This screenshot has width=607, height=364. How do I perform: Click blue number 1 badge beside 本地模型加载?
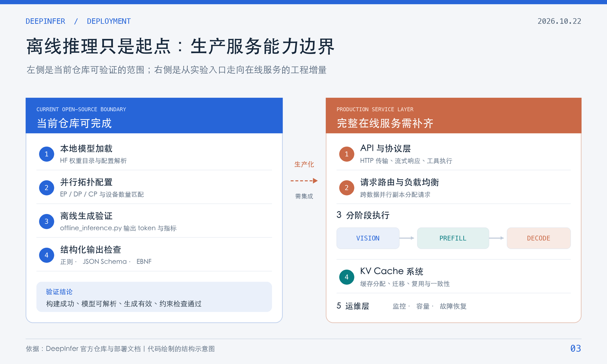47,154
